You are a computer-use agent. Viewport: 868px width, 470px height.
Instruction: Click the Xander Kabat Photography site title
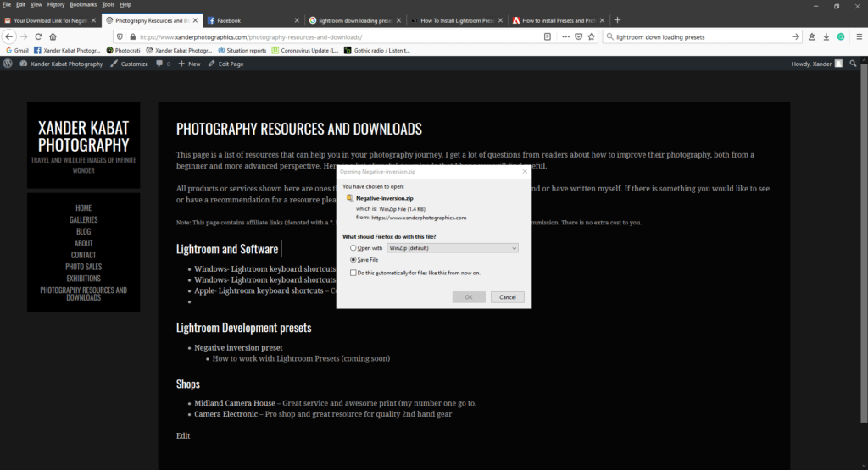click(84, 136)
